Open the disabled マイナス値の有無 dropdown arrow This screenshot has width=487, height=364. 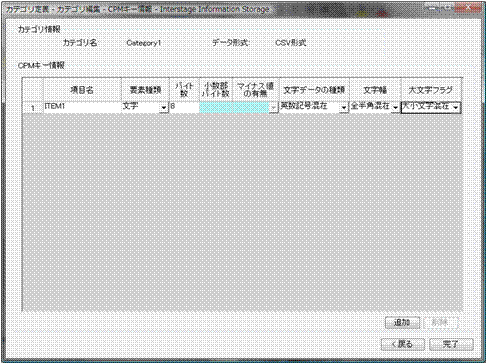(274, 108)
